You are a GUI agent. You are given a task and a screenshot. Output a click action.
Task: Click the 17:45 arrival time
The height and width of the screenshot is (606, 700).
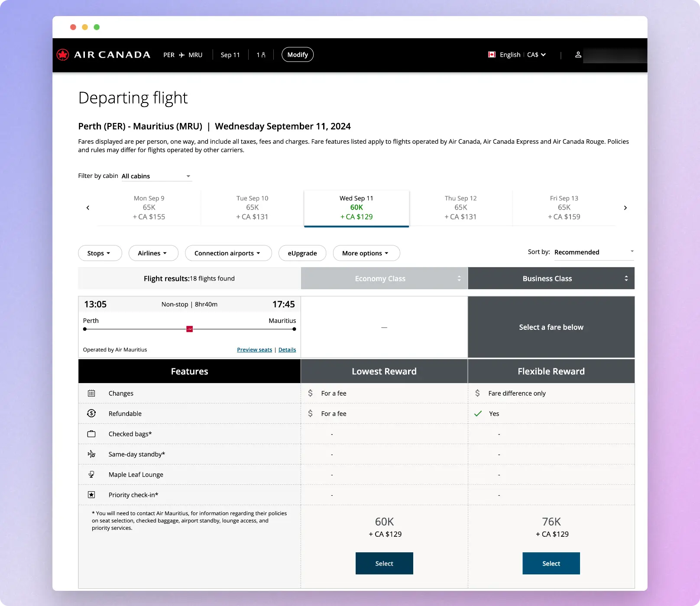[284, 304]
